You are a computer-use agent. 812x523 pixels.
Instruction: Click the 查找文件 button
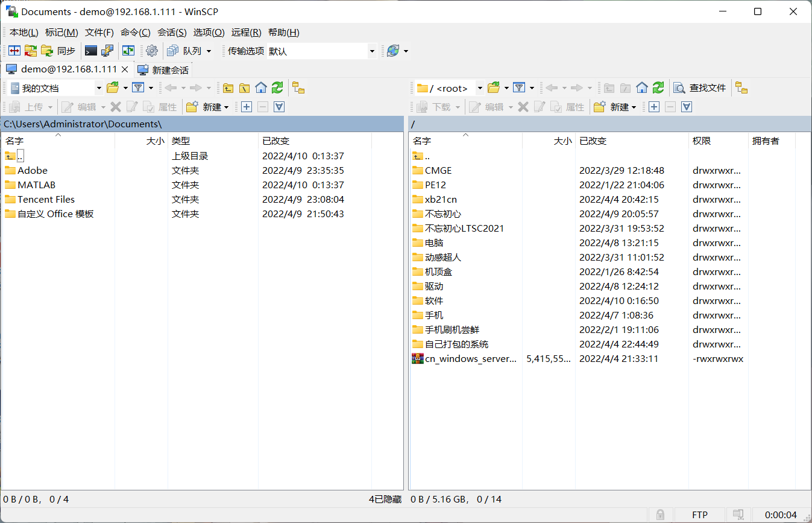pos(700,88)
